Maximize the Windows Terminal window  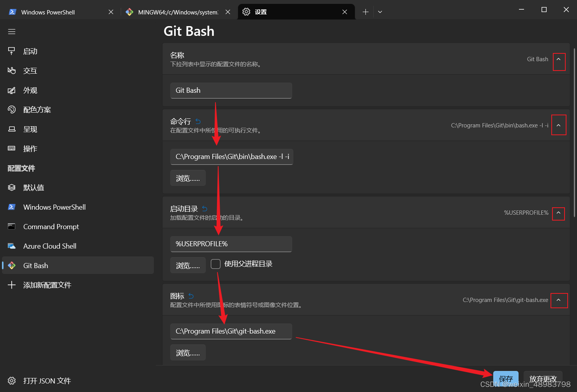pos(544,10)
